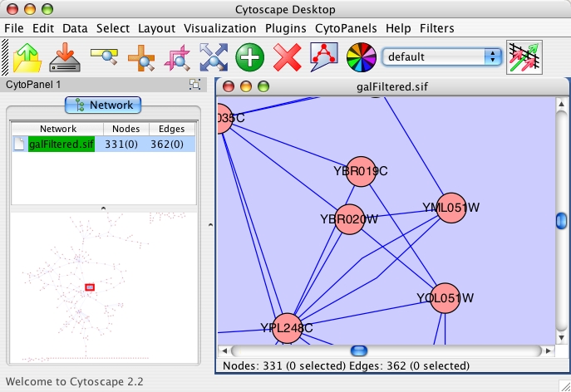The image size is (571, 392).
Task: Click the green plus icon
Action: [x=249, y=57]
